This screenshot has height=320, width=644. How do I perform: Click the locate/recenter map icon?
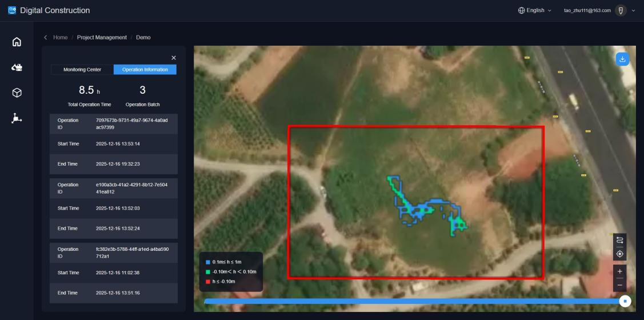point(620,254)
